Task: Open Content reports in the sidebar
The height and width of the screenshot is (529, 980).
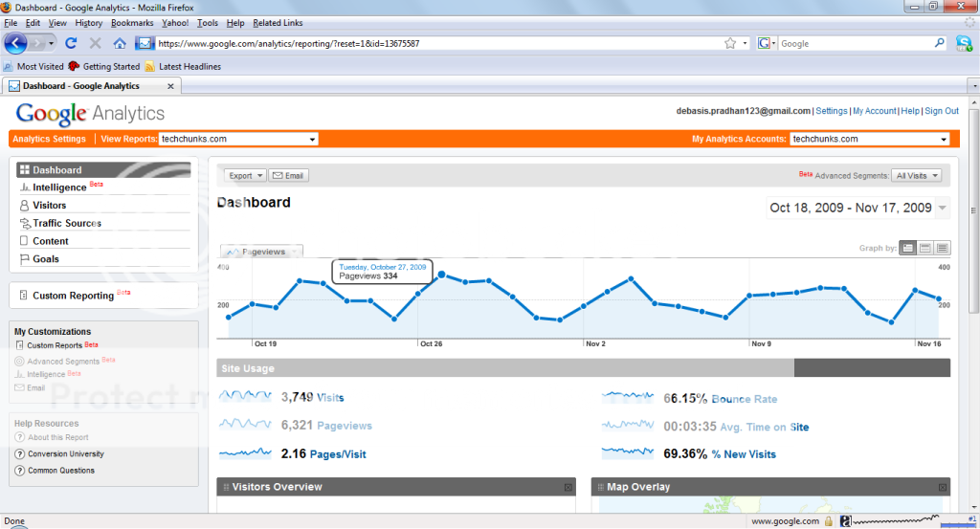Action: pyautogui.click(x=51, y=241)
